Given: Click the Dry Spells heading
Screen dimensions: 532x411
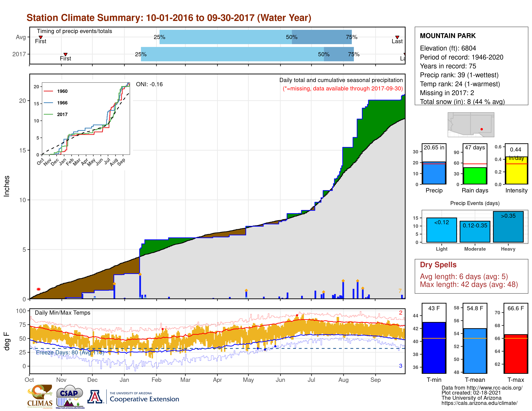Looking at the screenshot, I should pos(438,265).
